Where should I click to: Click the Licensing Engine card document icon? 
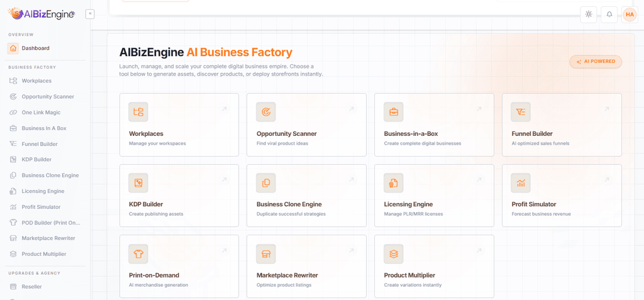pos(394,183)
